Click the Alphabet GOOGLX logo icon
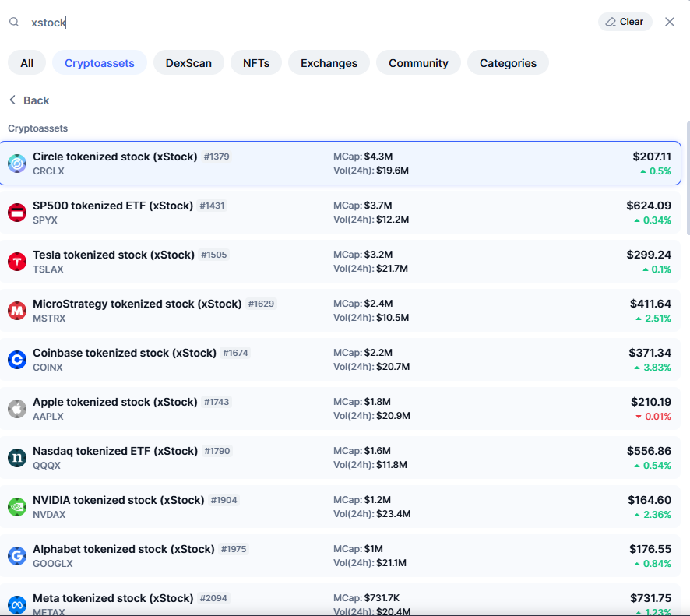The height and width of the screenshot is (616, 690). [x=17, y=556]
